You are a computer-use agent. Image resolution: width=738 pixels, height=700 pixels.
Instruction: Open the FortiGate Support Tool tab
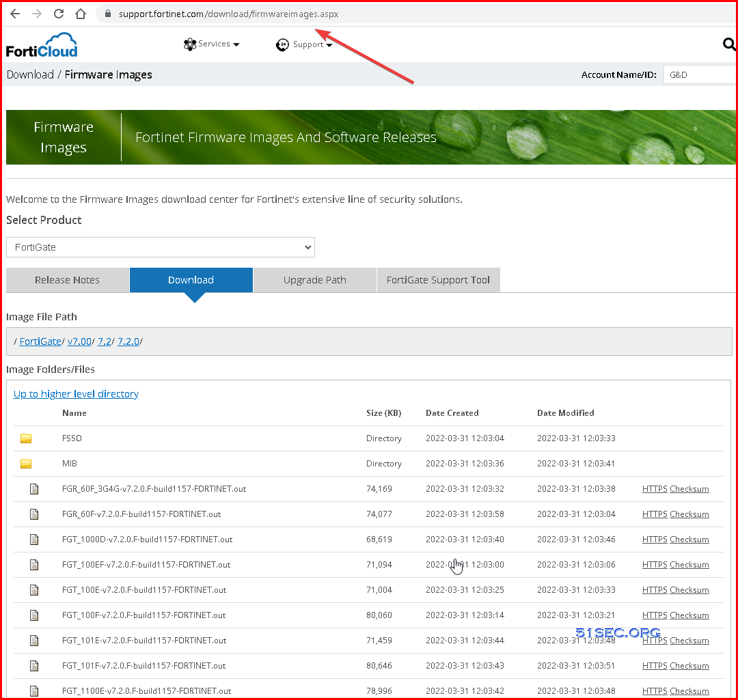[438, 280]
